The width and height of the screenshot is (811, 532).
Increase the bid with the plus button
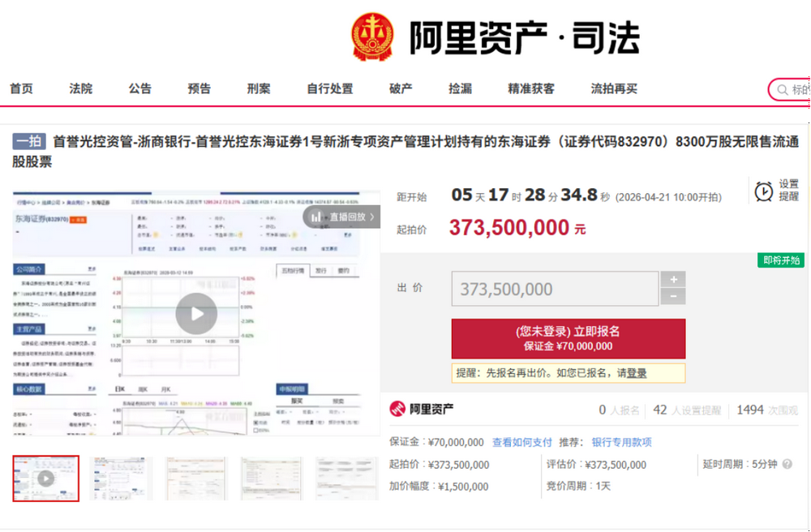tap(672, 280)
